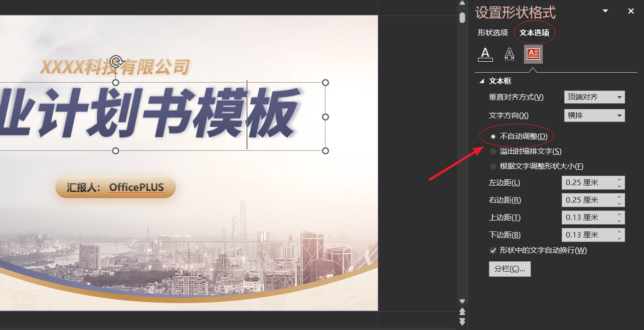Click the 下边距 input field

(588, 235)
